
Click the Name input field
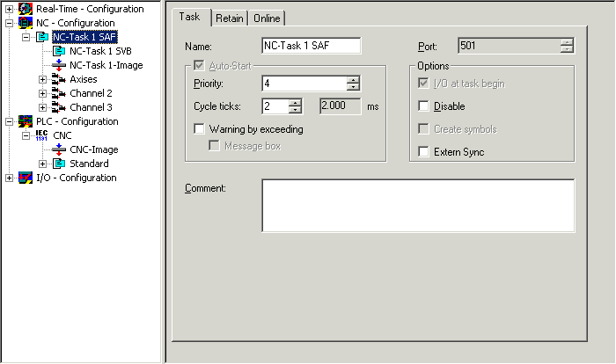click(x=312, y=46)
